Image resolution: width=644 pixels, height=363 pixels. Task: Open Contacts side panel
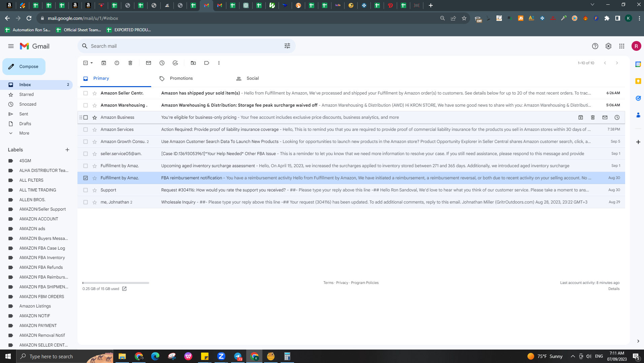pos(638,115)
